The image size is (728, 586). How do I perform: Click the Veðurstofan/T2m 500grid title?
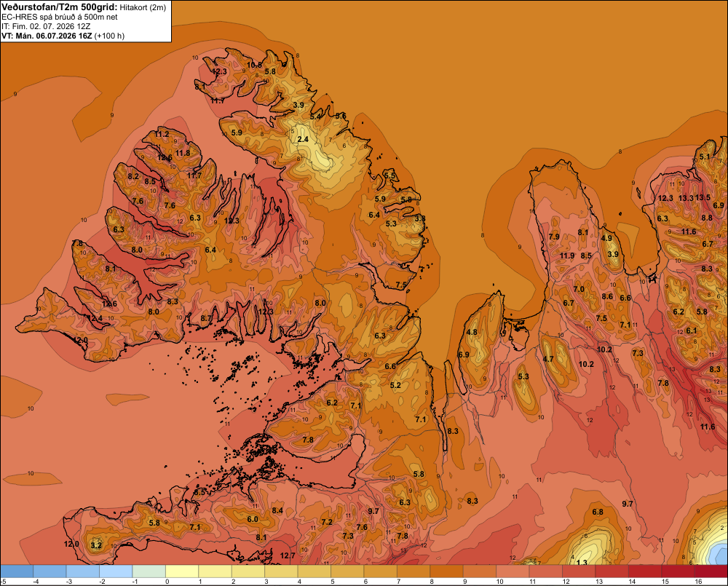point(59,7)
